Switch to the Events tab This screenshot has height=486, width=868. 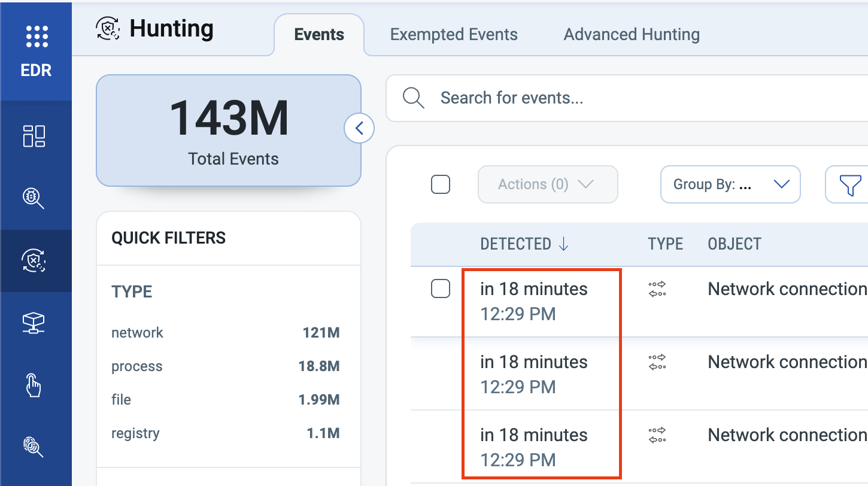tap(319, 35)
